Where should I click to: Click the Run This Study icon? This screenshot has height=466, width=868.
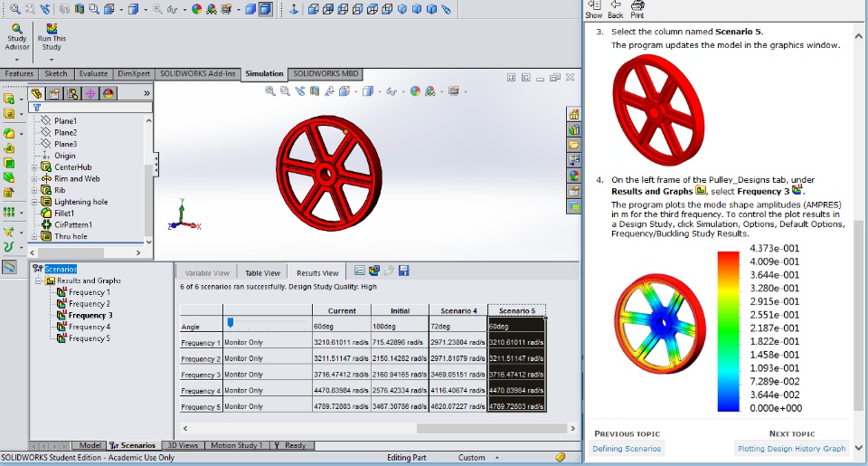52,28
